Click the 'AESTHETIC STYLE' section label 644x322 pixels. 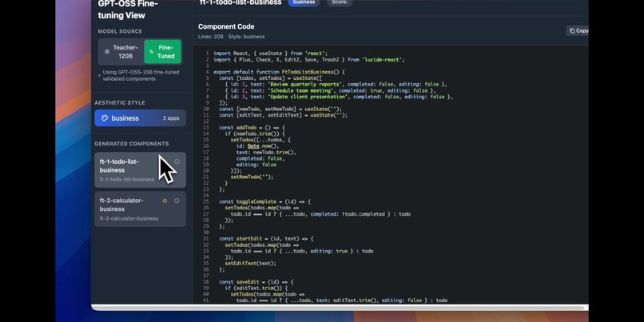tap(120, 103)
